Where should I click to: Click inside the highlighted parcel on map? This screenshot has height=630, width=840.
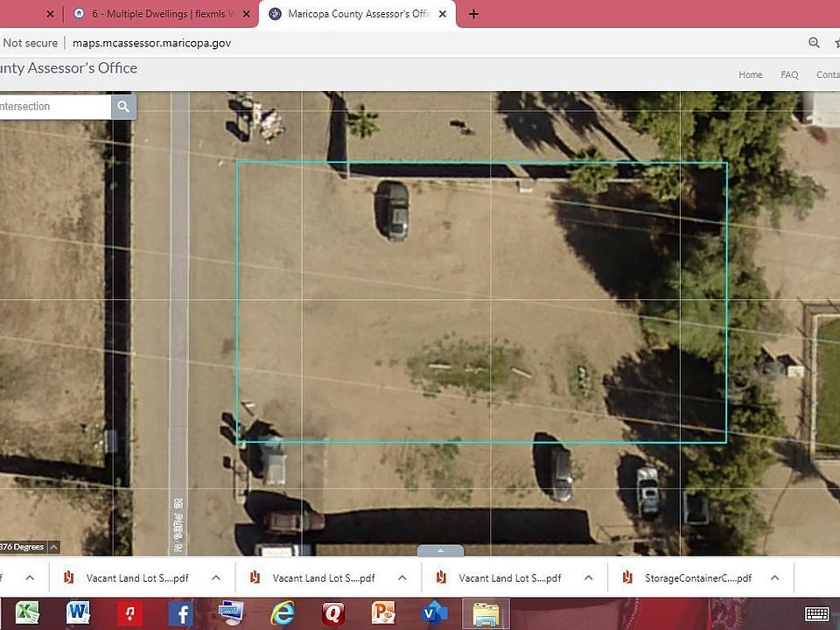point(481,303)
